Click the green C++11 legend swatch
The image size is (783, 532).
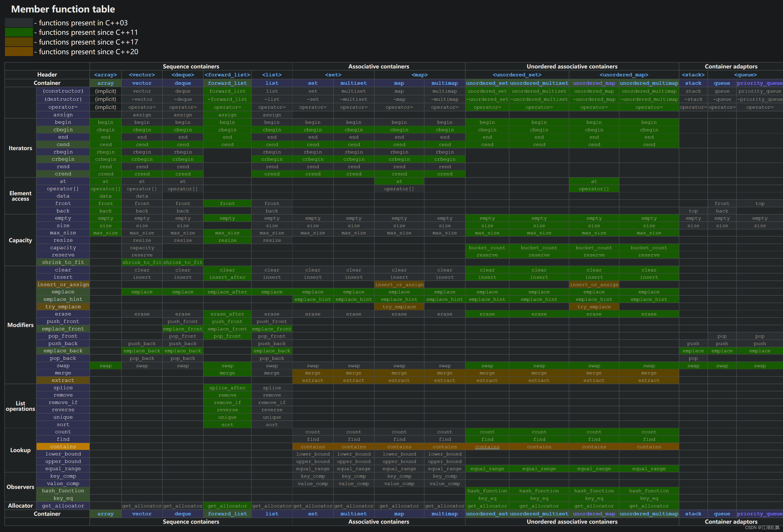[x=19, y=32]
